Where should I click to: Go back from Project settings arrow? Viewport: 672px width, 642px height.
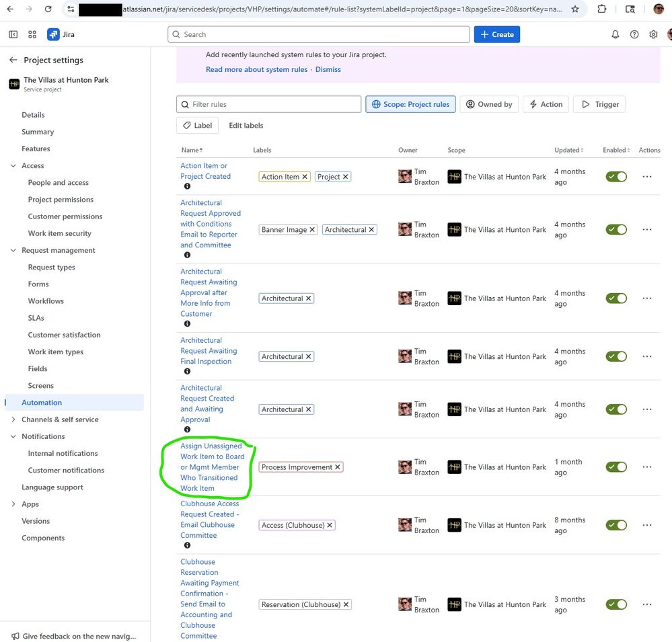[x=13, y=60]
